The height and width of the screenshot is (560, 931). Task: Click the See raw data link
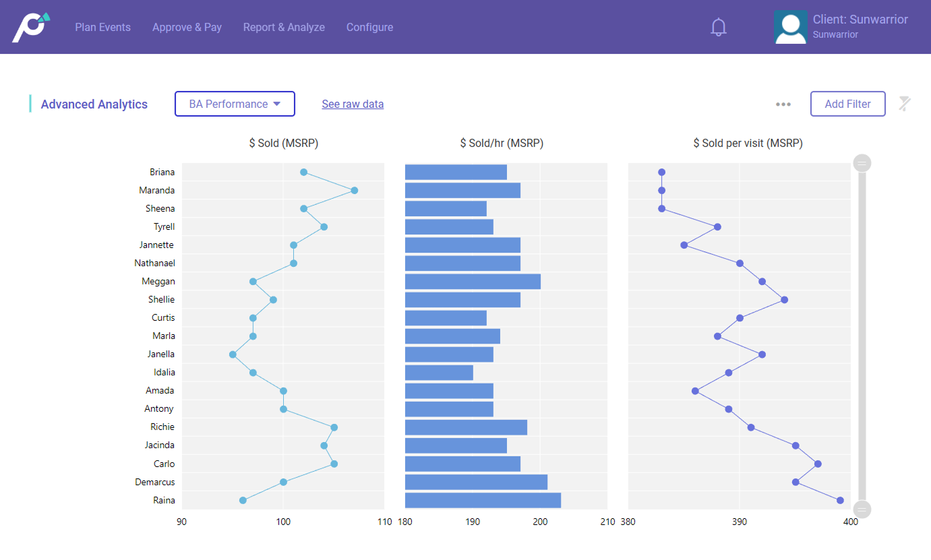point(353,104)
